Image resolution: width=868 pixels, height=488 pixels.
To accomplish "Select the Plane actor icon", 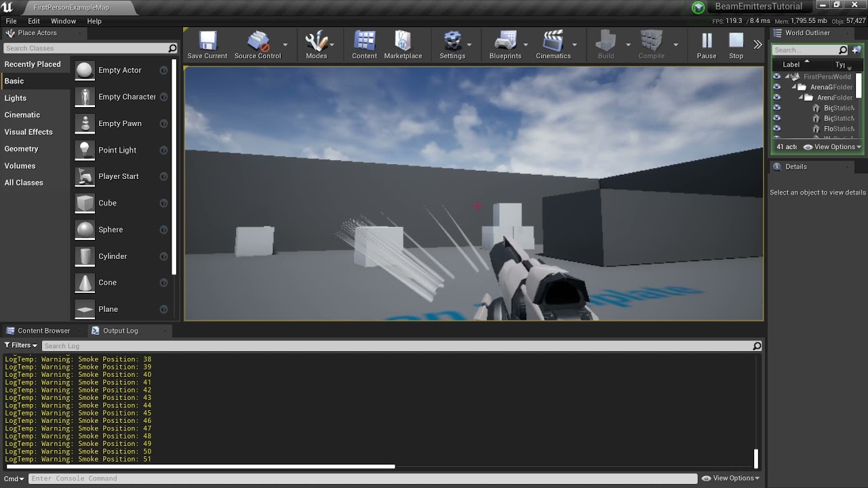I will [x=85, y=309].
